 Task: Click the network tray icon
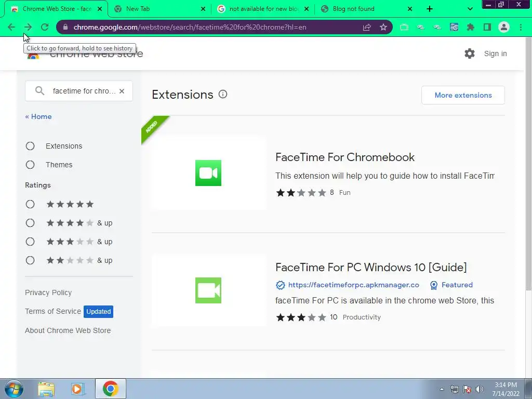click(454, 389)
